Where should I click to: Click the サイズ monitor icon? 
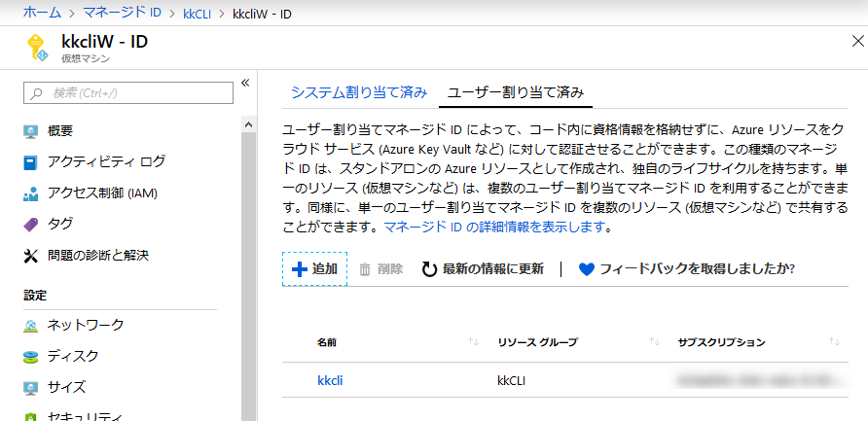pyautogui.click(x=31, y=387)
